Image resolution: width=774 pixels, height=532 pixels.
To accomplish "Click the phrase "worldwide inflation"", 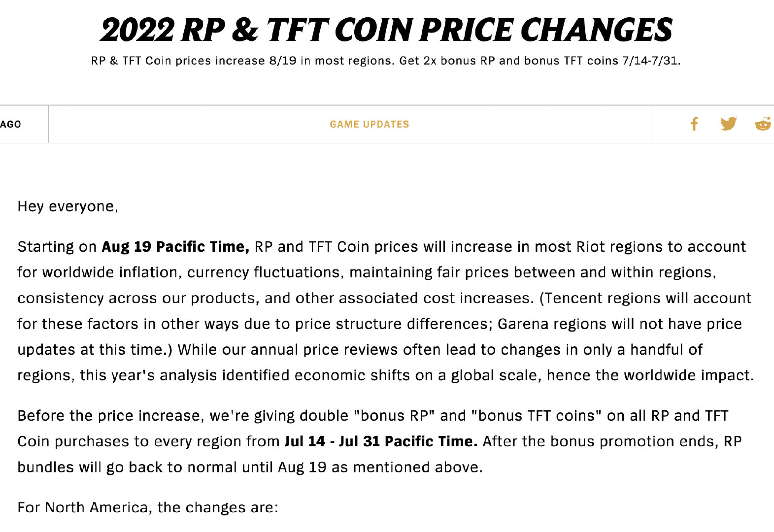I will [x=110, y=272].
